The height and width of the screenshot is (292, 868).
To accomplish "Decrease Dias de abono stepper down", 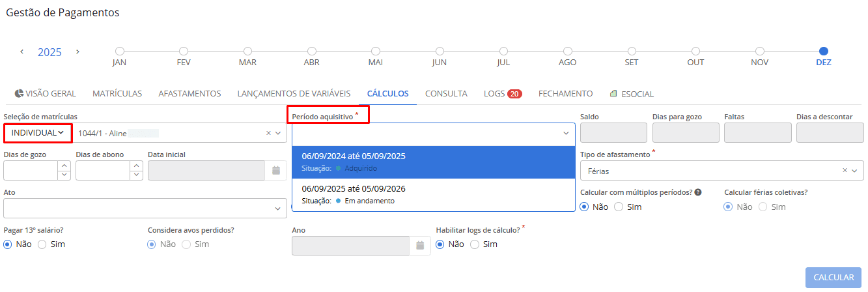I will point(136,175).
